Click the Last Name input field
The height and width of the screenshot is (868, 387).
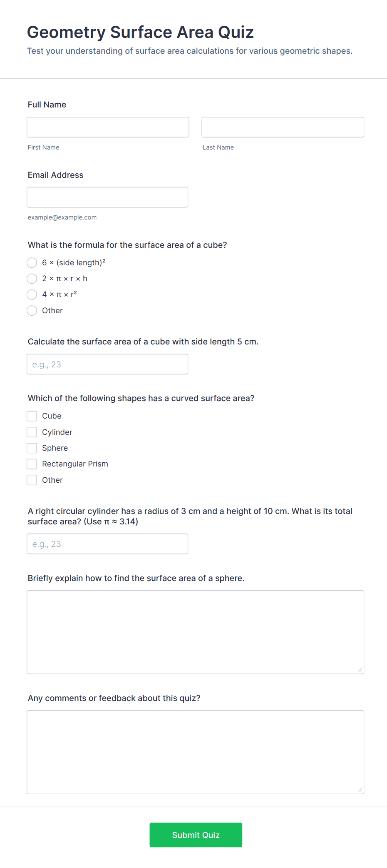tap(283, 127)
